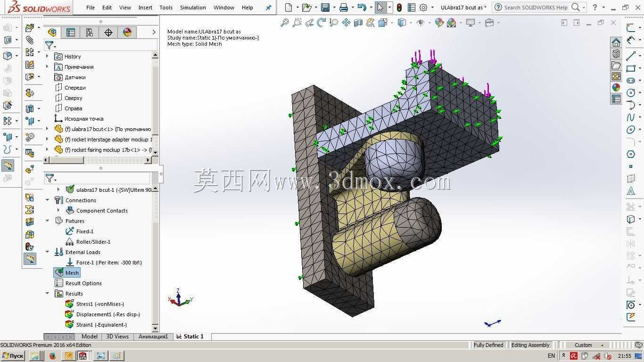
Task: Switch to ConfigurationManager tab
Action: click(90, 32)
